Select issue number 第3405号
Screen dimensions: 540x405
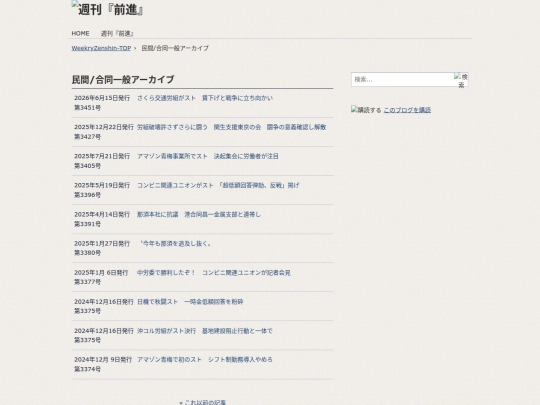pos(87,166)
